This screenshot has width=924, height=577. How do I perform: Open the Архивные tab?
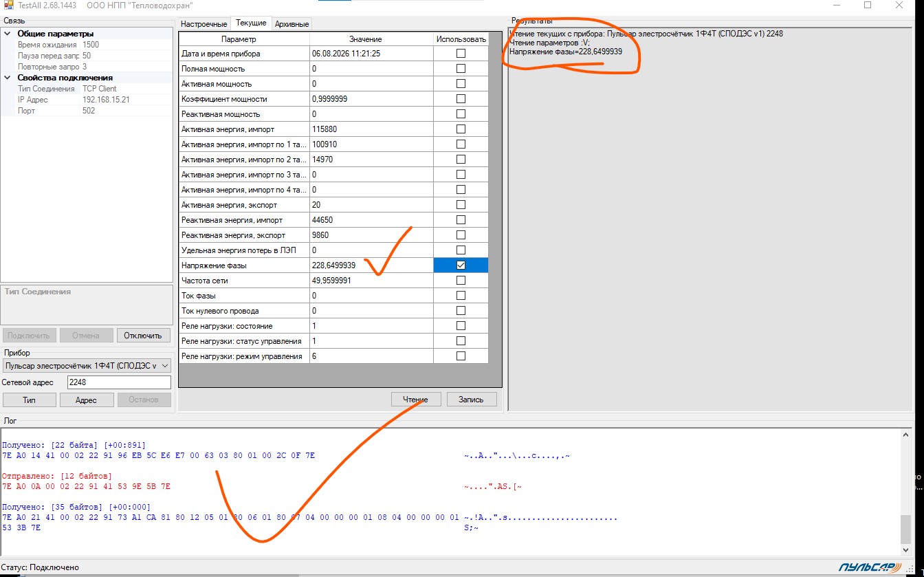coord(291,24)
